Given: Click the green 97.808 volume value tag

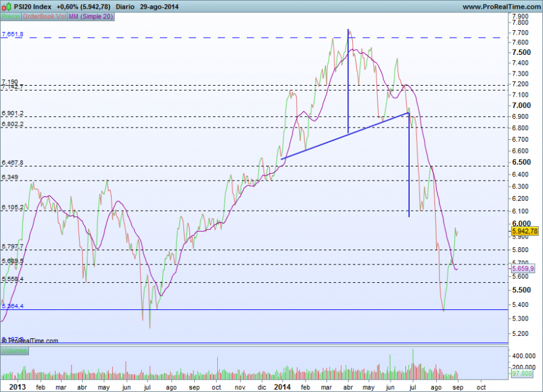Looking at the screenshot, I should (x=522, y=374).
